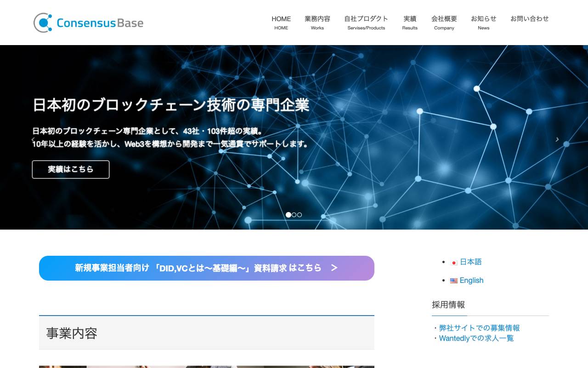Click the hero headline 日本初のブロックチェーン技術の専門企業
The image size is (588, 368).
tap(171, 105)
